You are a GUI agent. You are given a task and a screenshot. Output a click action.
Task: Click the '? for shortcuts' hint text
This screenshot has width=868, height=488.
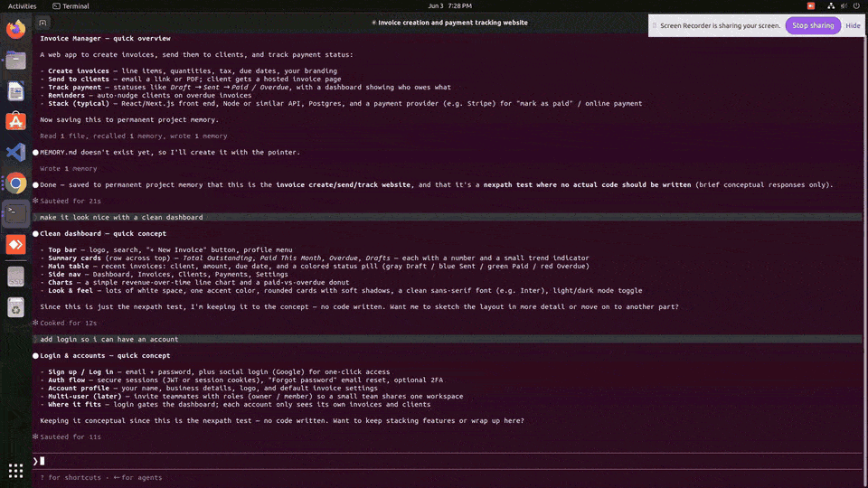(71, 477)
